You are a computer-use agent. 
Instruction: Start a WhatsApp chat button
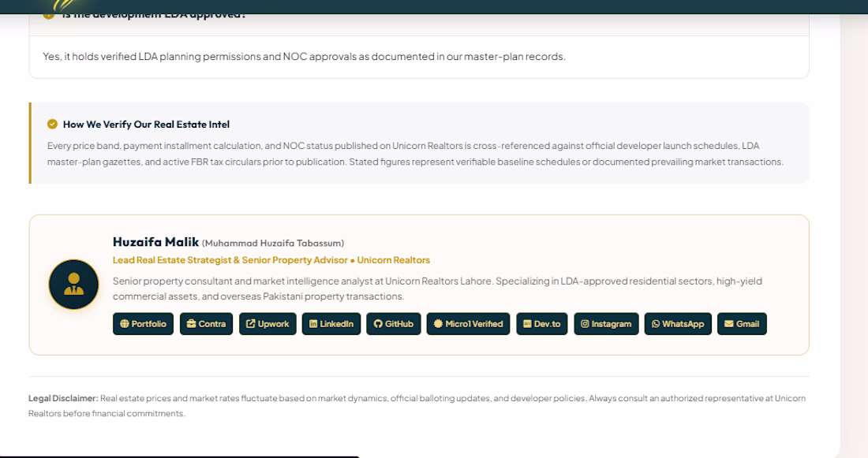tap(678, 323)
